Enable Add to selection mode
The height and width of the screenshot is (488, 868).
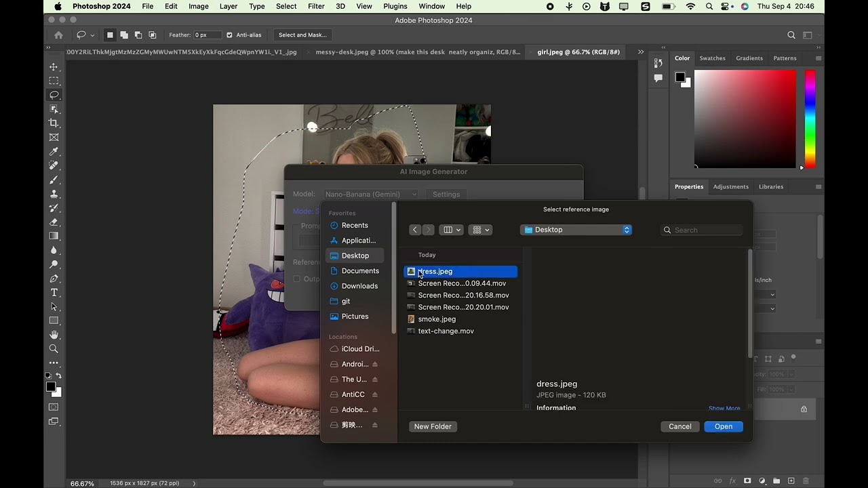coord(124,35)
